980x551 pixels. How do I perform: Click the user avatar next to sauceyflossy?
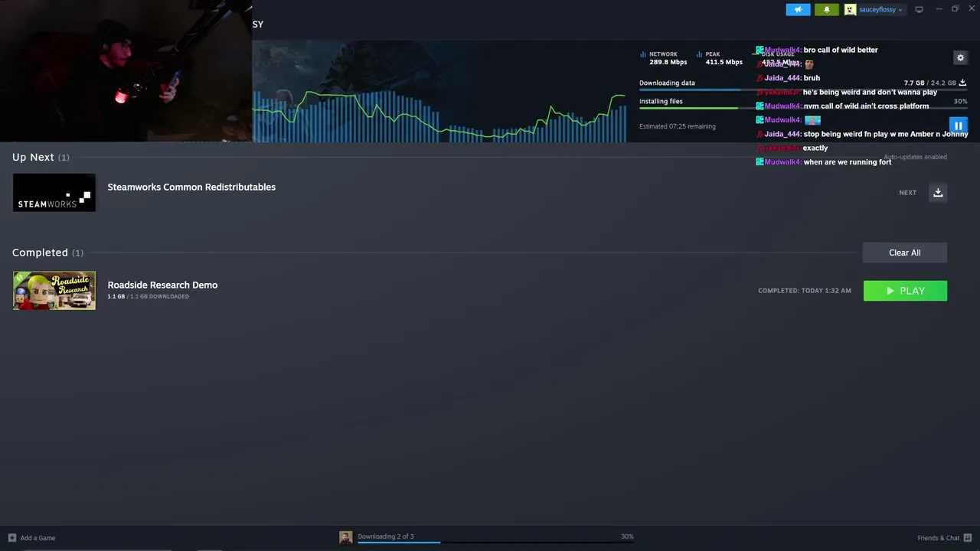[x=850, y=10]
